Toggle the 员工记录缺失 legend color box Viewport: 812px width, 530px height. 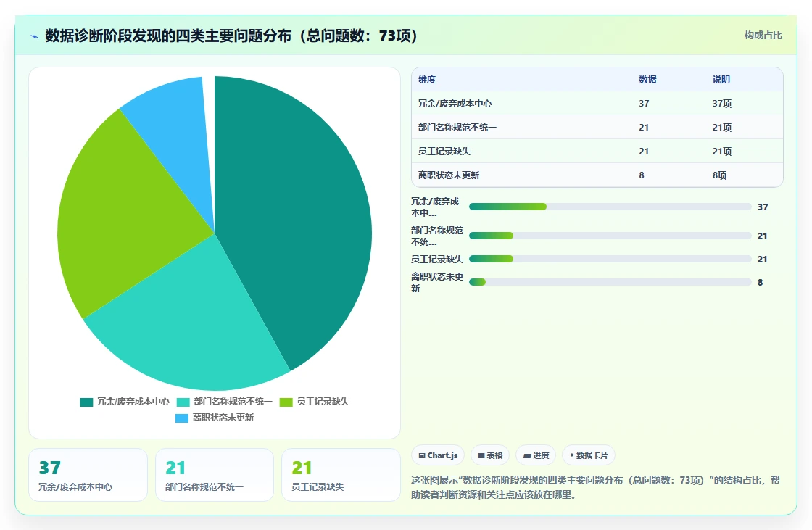[286, 402]
